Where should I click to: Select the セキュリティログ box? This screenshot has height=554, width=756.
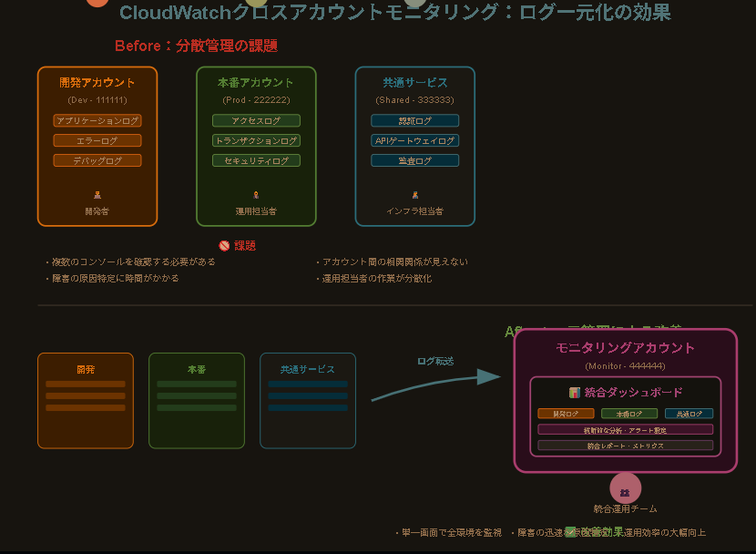point(256,160)
